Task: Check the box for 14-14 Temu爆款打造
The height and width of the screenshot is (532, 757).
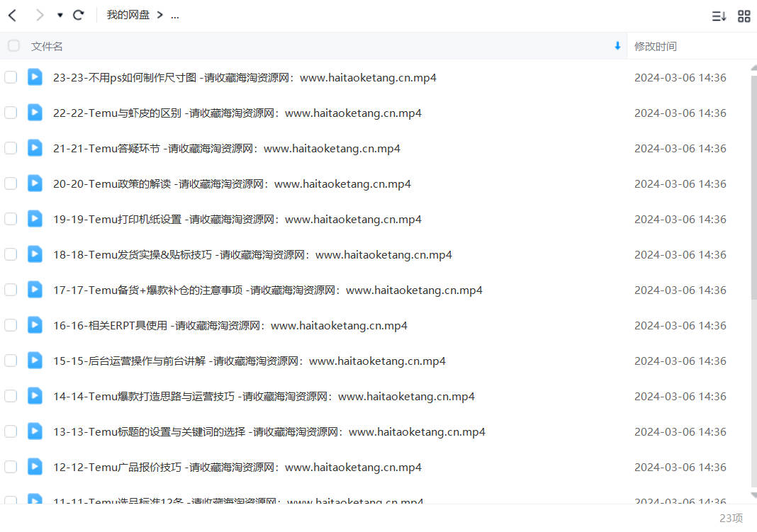Action: 11,396
